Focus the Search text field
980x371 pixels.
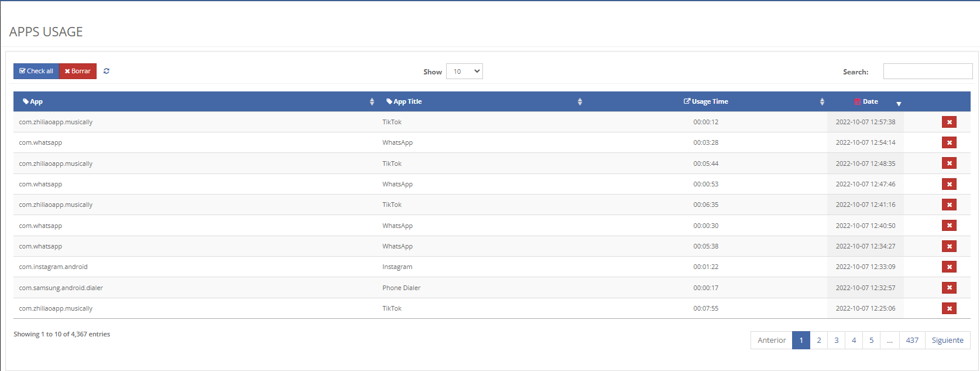point(927,72)
